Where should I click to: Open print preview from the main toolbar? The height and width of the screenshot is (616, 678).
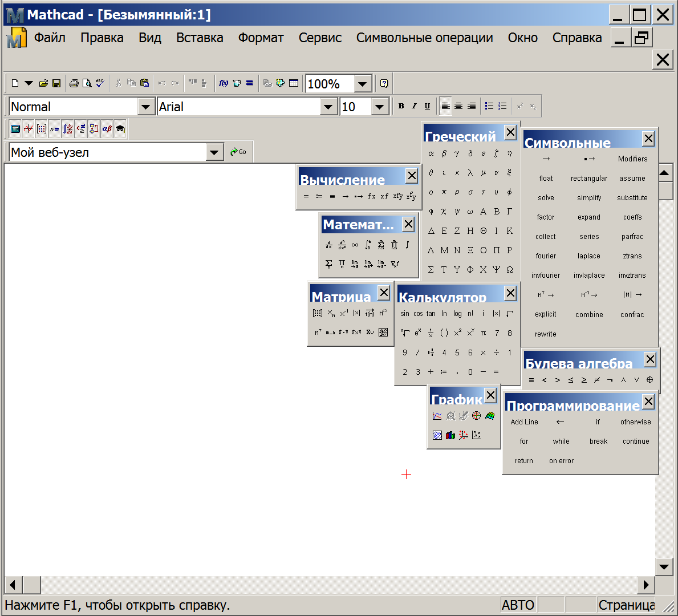87,83
